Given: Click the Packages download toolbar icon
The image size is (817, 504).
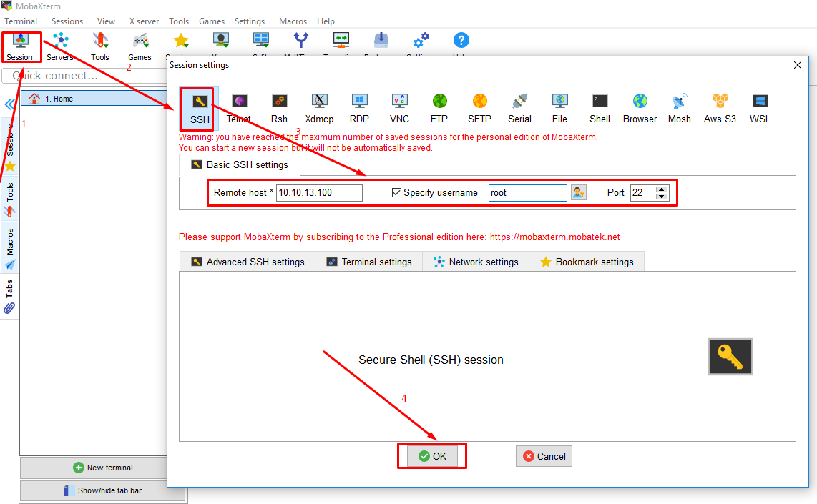Looking at the screenshot, I should [381, 41].
